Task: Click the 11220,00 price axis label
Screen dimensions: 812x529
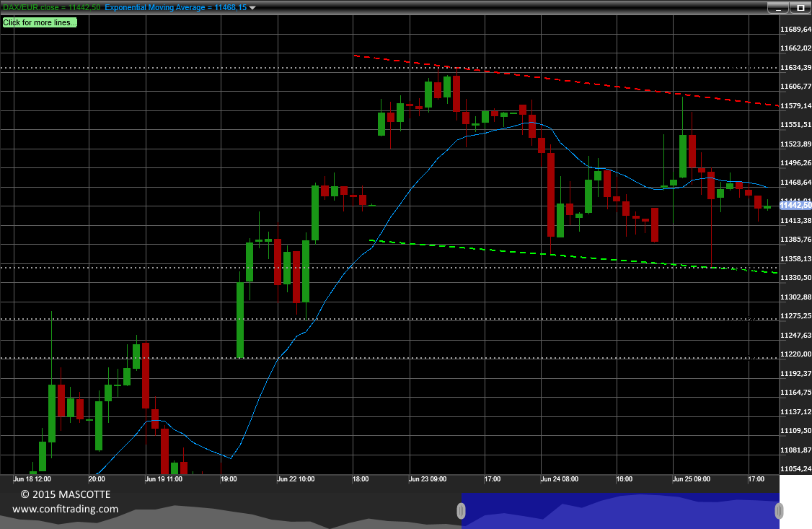Action: 795,354
